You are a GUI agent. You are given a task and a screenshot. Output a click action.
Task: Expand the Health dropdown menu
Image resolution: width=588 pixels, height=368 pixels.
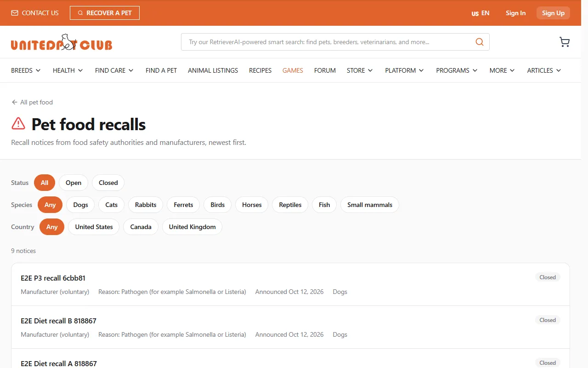(68, 70)
